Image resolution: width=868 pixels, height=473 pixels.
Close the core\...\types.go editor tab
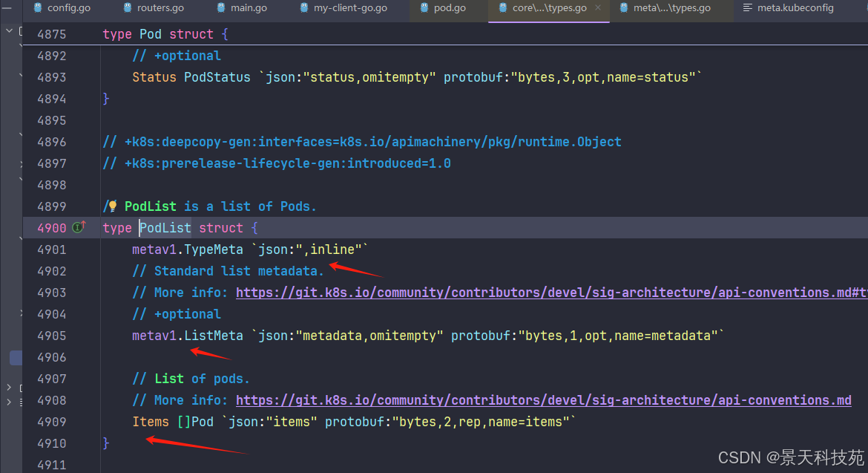pyautogui.click(x=598, y=7)
